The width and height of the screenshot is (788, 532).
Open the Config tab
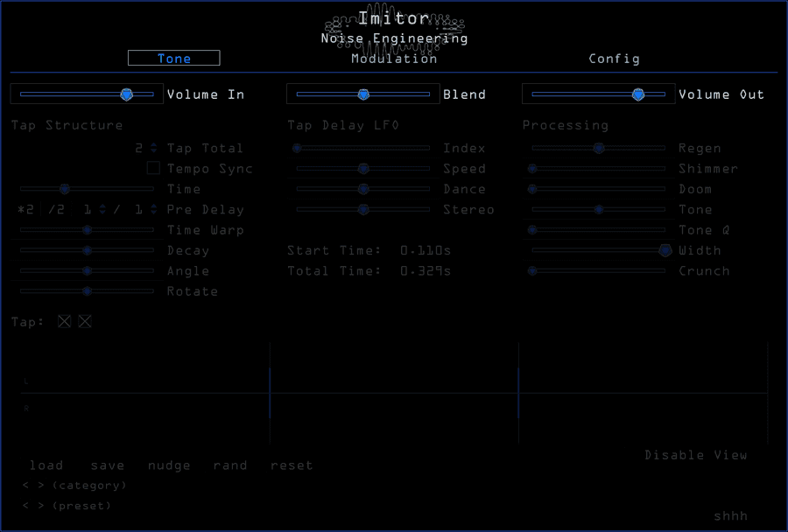614,59
